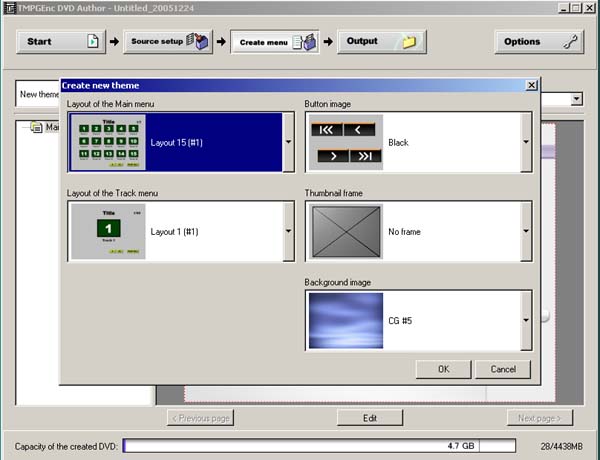Open the Options button
600x460 pixels.
click(x=539, y=41)
